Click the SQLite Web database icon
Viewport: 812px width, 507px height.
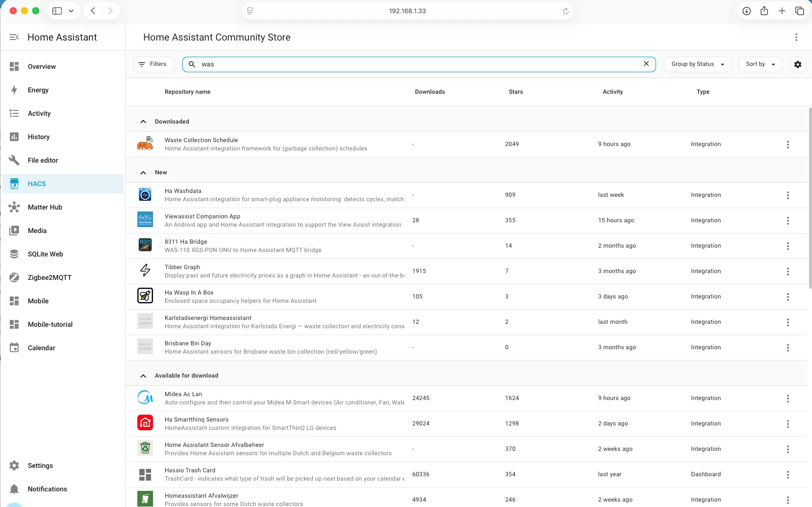click(14, 254)
